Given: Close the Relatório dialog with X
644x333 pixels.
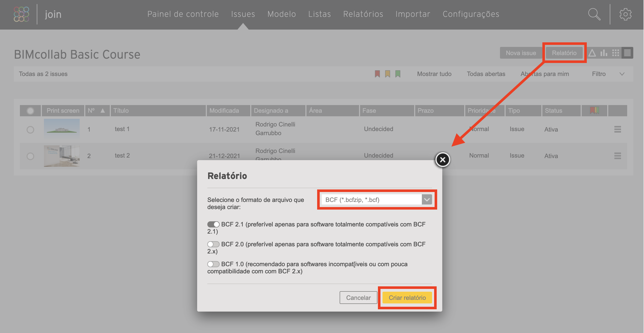Looking at the screenshot, I should click(x=443, y=160).
